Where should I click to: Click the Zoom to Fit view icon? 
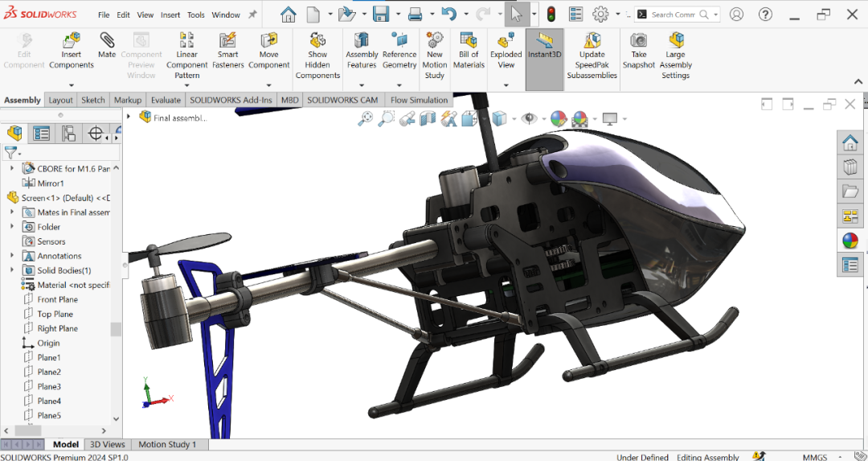[366, 118]
